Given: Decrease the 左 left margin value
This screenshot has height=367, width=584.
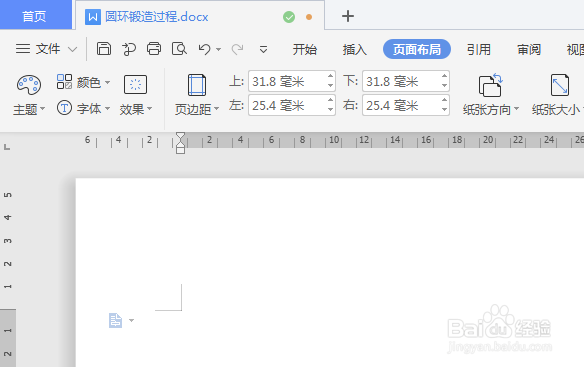Looking at the screenshot, I should tap(330, 110).
